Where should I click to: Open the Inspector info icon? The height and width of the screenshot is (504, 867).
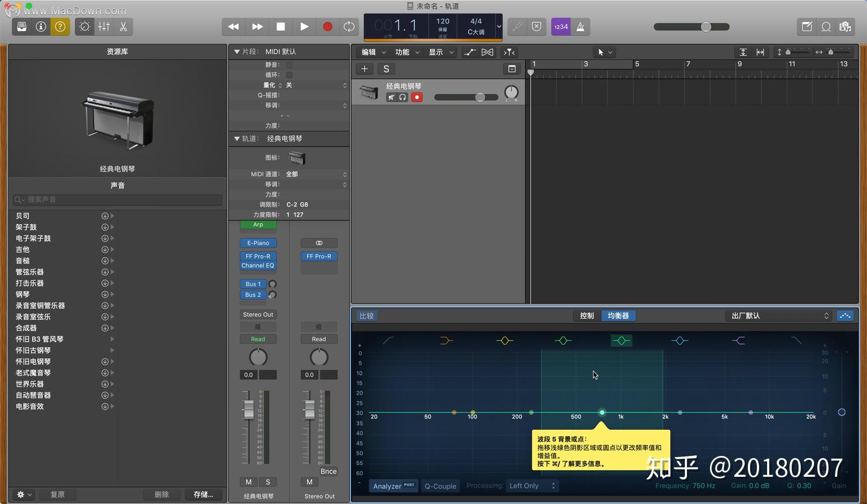pos(41,27)
